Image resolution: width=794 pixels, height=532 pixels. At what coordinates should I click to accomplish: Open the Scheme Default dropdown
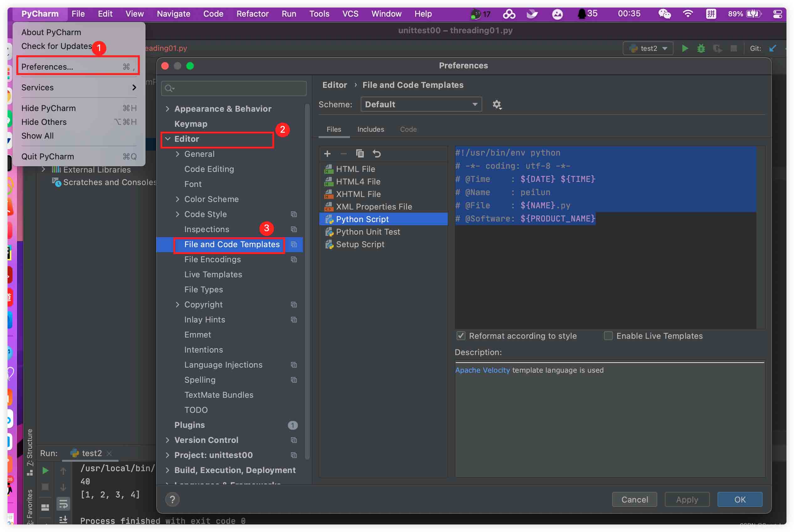421,104
